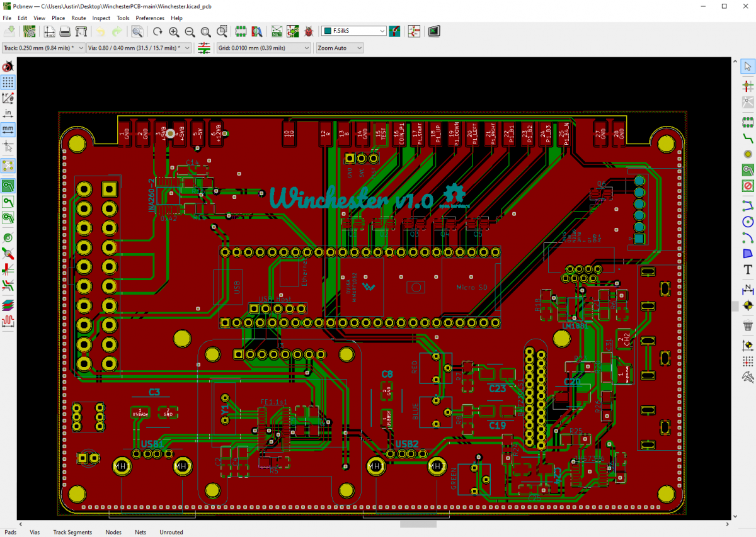The image size is (756, 537).
Task: Click Zoom to Fit icon
Action: point(205,31)
